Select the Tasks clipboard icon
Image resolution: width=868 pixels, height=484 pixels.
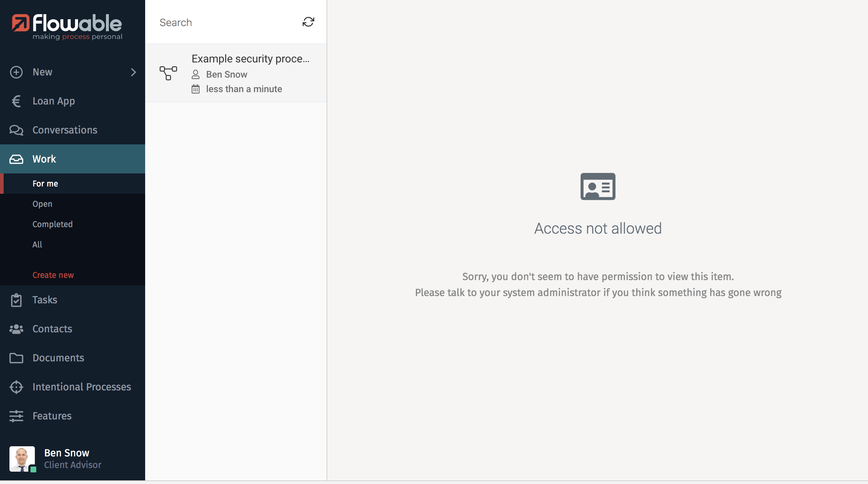tap(16, 300)
